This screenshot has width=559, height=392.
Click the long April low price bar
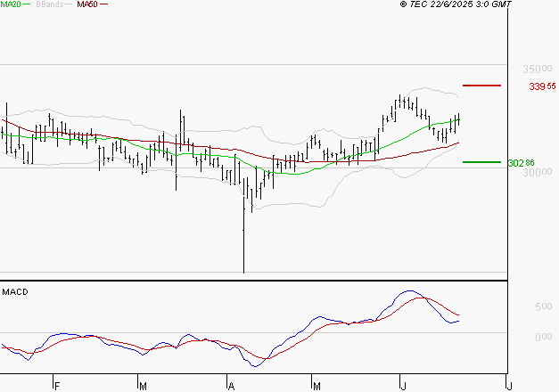(x=244, y=228)
